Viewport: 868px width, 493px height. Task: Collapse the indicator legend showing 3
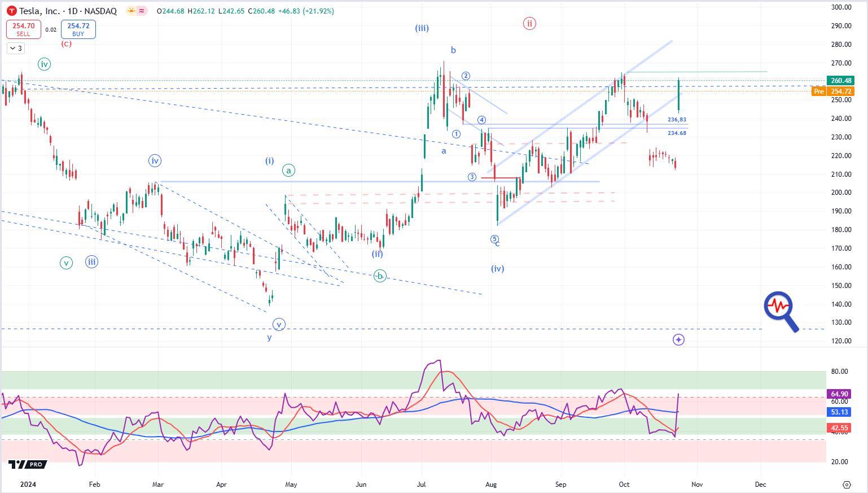(16, 49)
